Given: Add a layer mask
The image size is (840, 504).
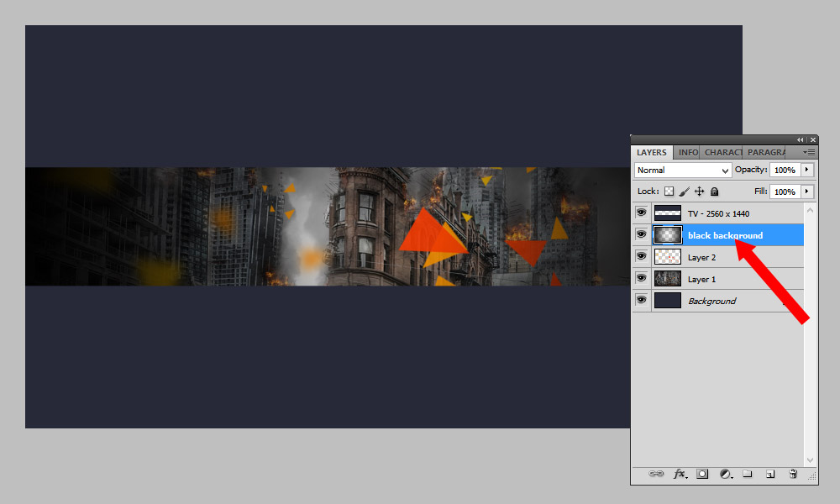Looking at the screenshot, I should point(701,474).
